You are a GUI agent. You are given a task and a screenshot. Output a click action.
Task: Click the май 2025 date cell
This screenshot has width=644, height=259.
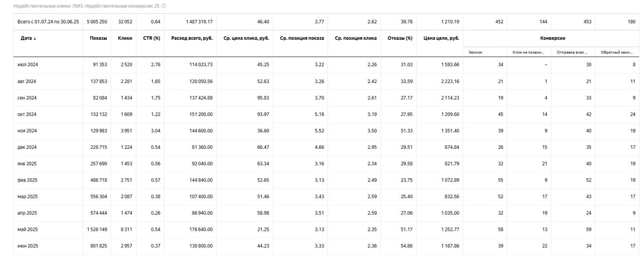pyautogui.click(x=27, y=229)
